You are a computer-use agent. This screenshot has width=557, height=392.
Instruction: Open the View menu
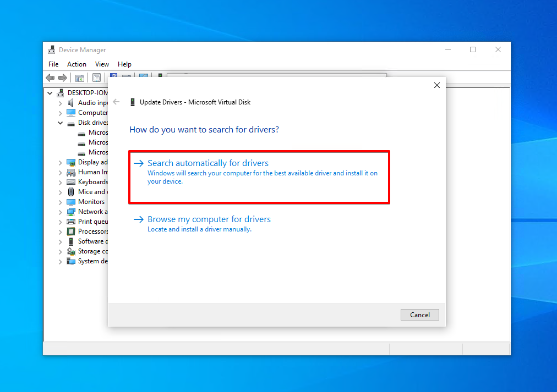tap(102, 64)
